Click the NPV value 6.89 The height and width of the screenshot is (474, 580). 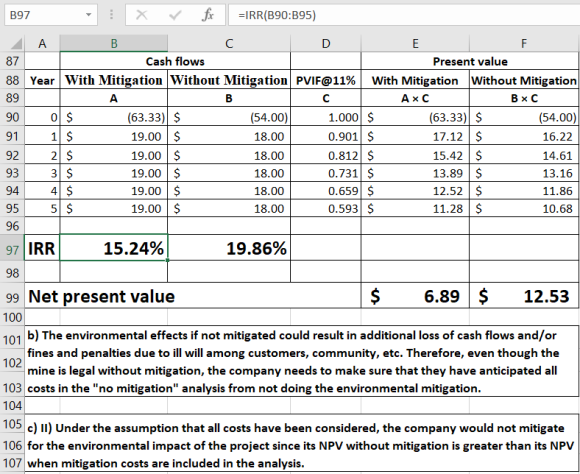pyautogui.click(x=415, y=296)
